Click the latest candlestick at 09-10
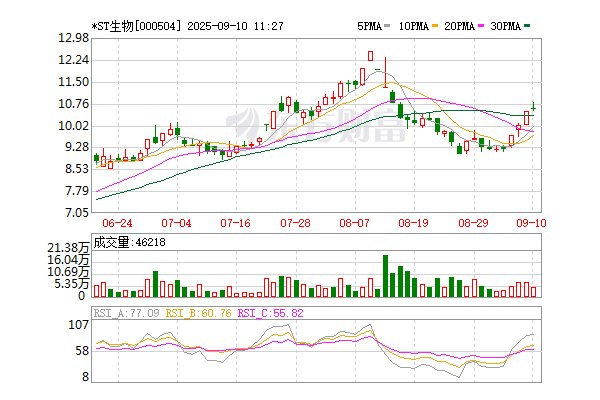600x400 pixels. click(535, 106)
